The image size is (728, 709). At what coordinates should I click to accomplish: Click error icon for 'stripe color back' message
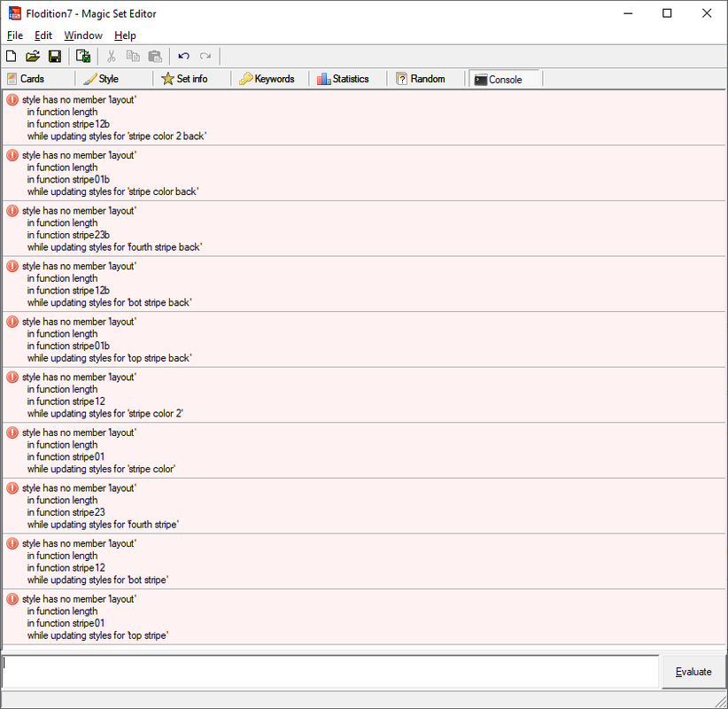(x=12, y=155)
